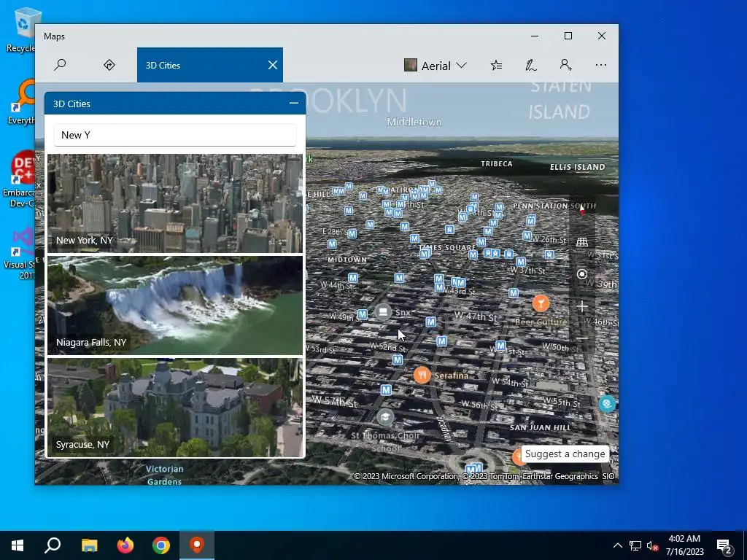Click the metro icon beside W 49th St
This screenshot has width=747, height=560.
[363, 314]
